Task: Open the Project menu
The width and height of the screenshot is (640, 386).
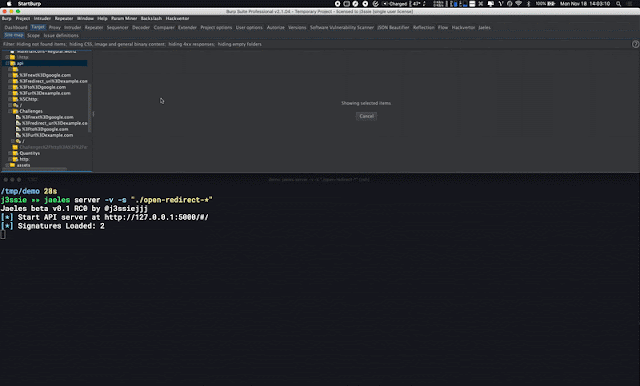Action: (23, 18)
